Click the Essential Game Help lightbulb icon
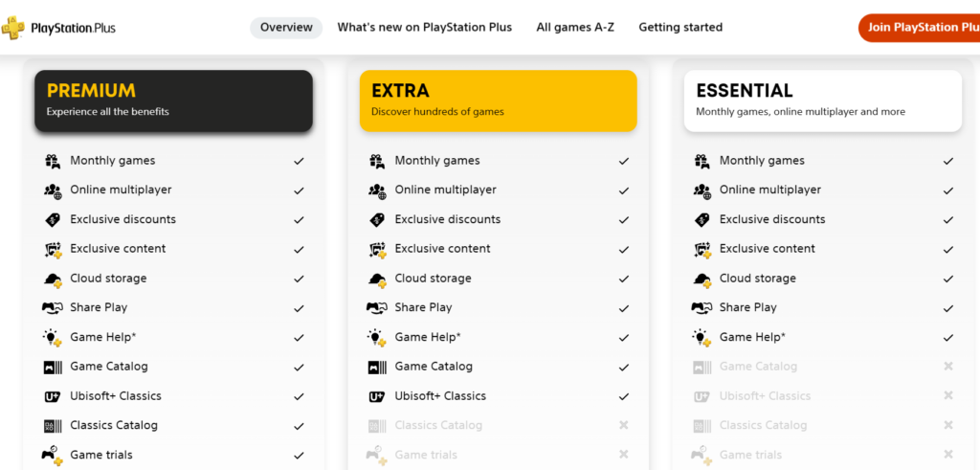Viewport: 980px width, 470px height. pos(702,338)
